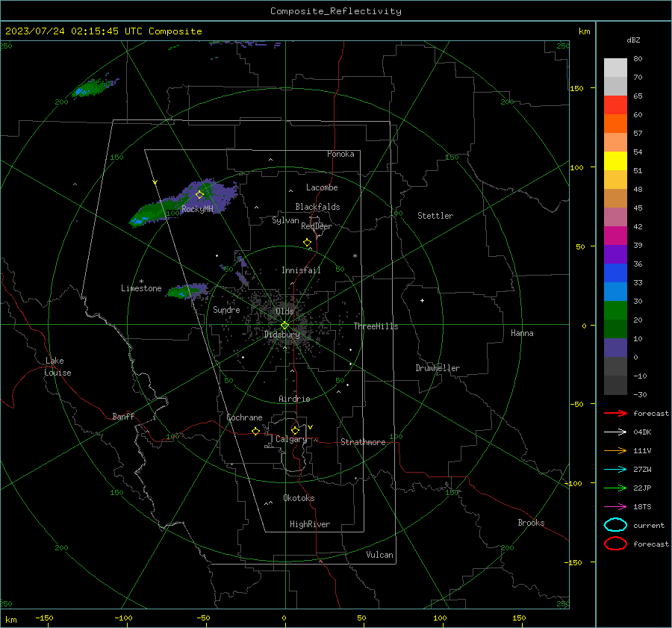Click the purple 39-36 dBZ color swatch

coord(615,254)
